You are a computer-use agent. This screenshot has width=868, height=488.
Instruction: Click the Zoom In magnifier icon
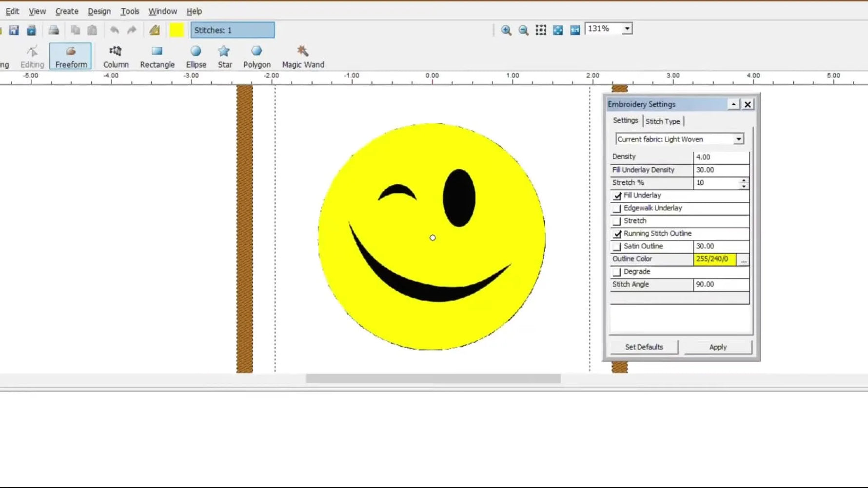click(x=506, y=30)
